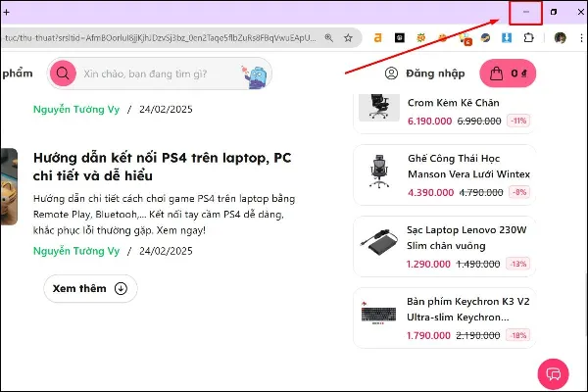Click the price 1.790.000
The height and width of the screenshot is (392, 588).
pyautogui.click(x=428, y=335)
